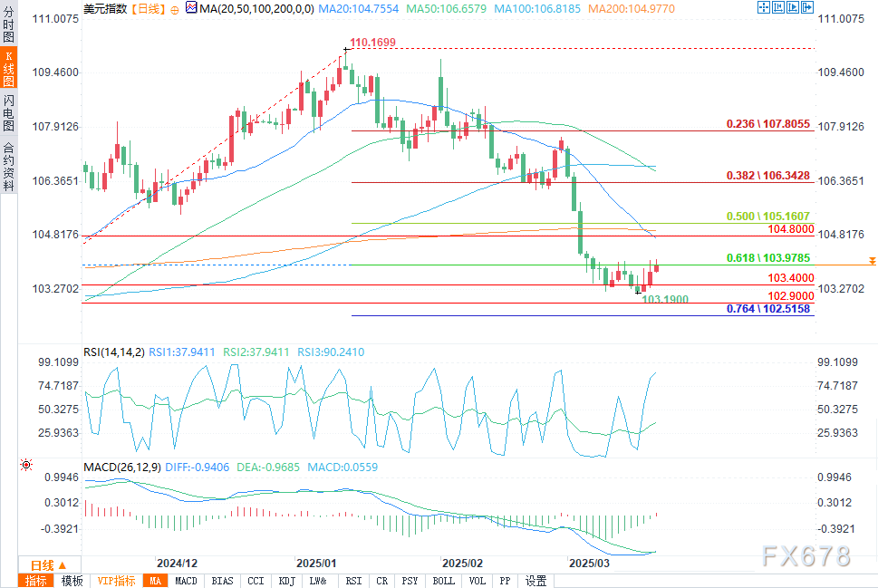Viewport: 878px width, 588px height.
Task: Click the RSI3:90.2410 value
Action: [331, 352]
